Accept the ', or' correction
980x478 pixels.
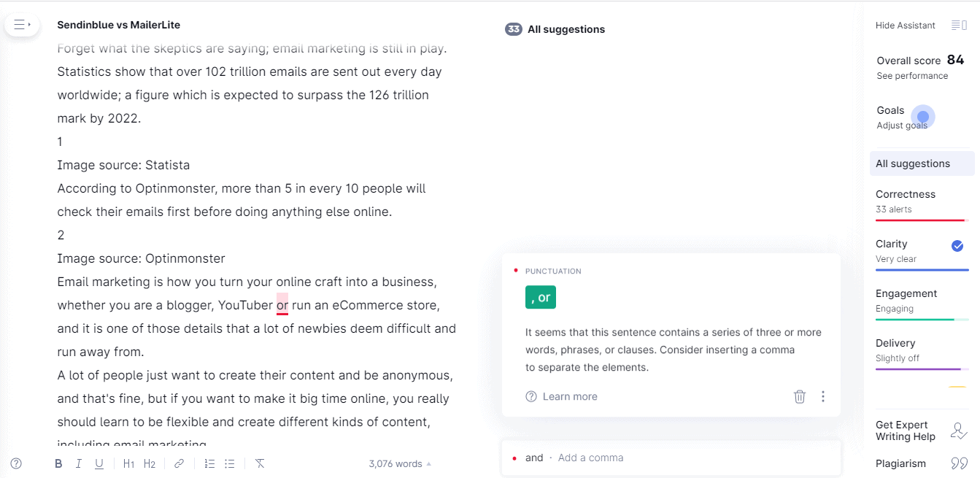point(541,297)
